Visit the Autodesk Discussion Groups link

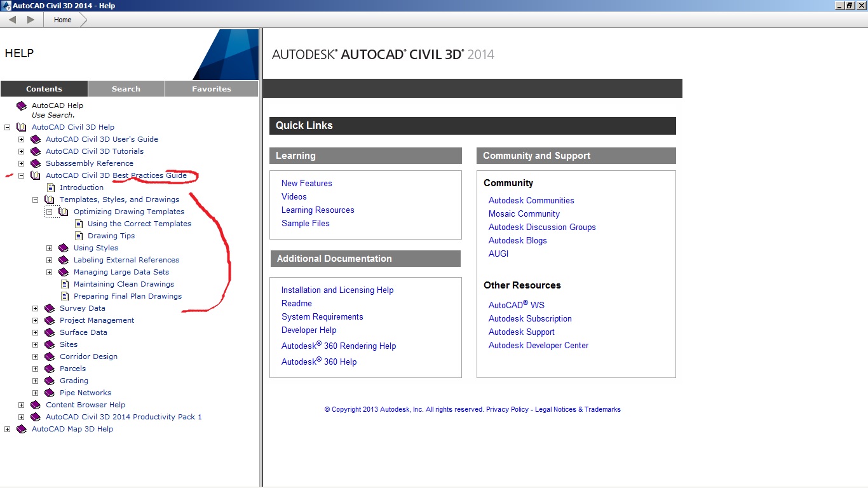point(542,227)
